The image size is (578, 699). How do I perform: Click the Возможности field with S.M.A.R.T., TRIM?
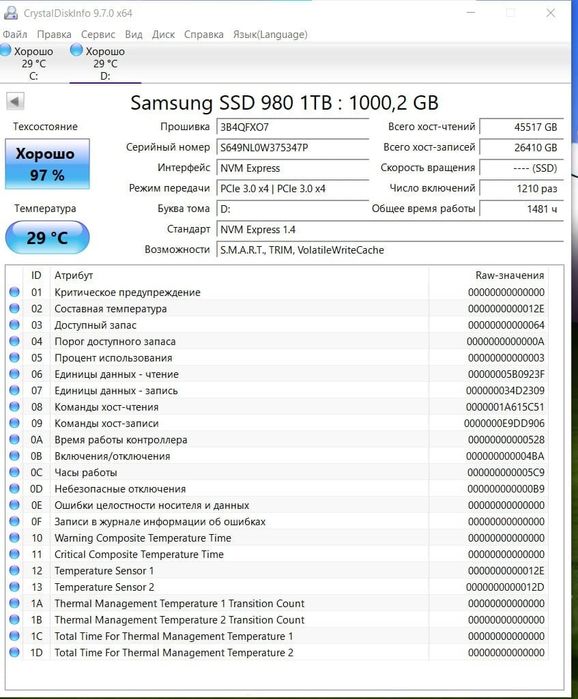390,250
